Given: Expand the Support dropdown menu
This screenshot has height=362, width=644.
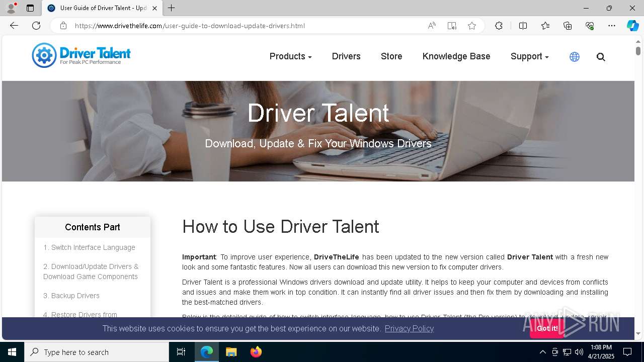Looking at the screenshot, I should coord(530,56).
